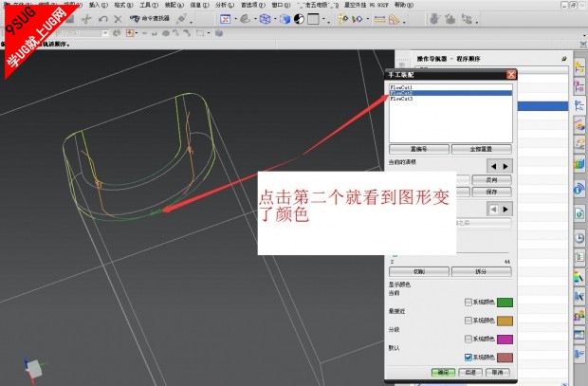This screenshot has width=588, height=386.
Task: Open the History clock sidebar icon
Action: click(x=579, y=238)
